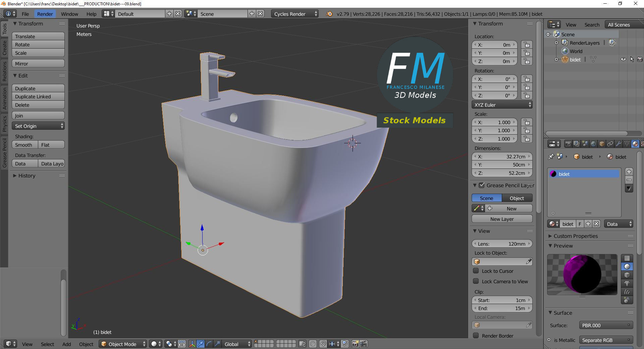Apply Smooth shading
The width and height of the screenshot is (644, 349).
pyautogui.click(x=25, y=145)
